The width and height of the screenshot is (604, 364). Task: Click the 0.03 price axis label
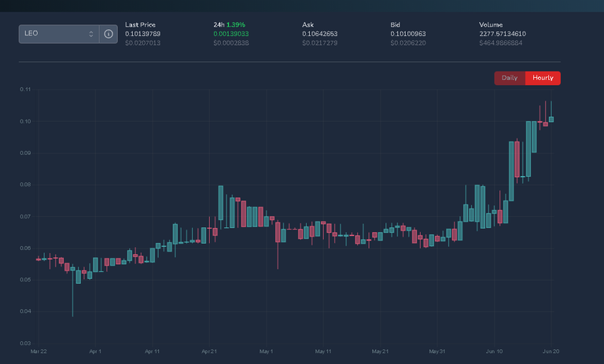[x=25, y=344]
